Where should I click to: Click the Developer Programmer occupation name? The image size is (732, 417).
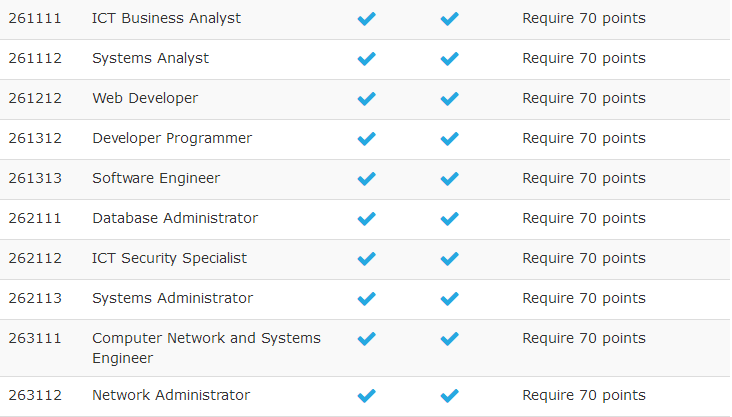tap(172, 138)
